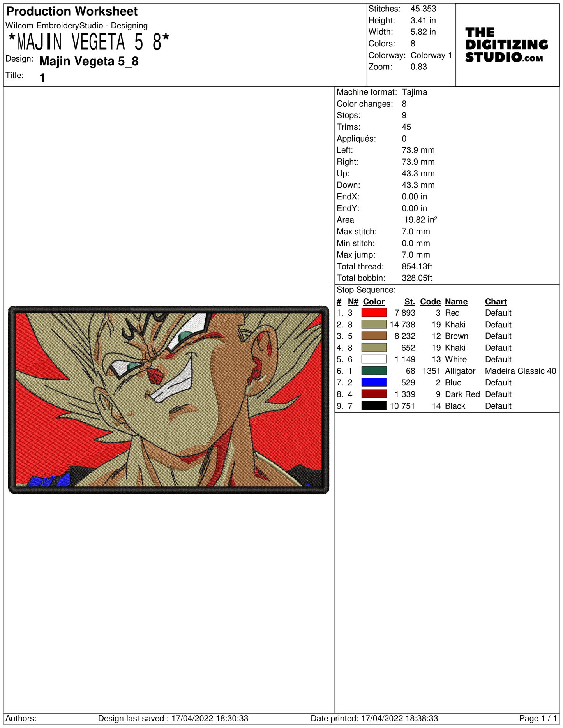Click the White color swatch in row 5
The height and width of the screenshot is (728, 563).
pos(374,359)
